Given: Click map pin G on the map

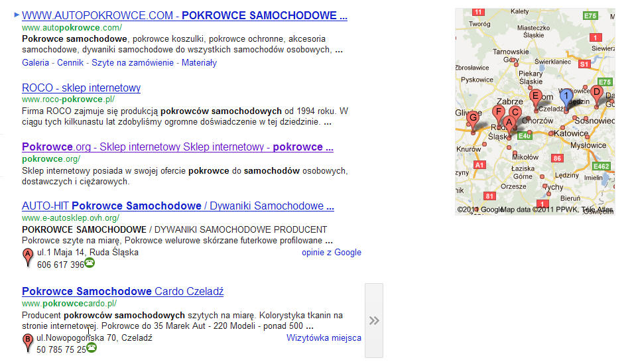Looking at the screenshot, I should [473, 121].
